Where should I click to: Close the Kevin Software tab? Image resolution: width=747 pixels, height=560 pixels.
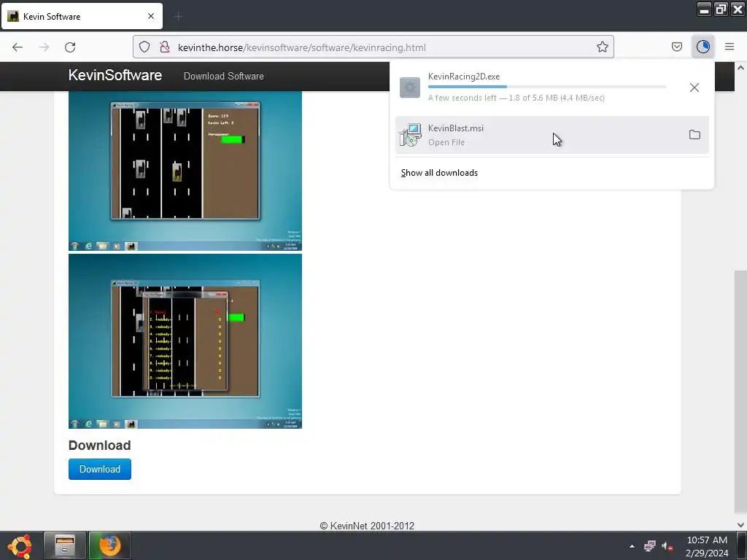tap(151, 16)
